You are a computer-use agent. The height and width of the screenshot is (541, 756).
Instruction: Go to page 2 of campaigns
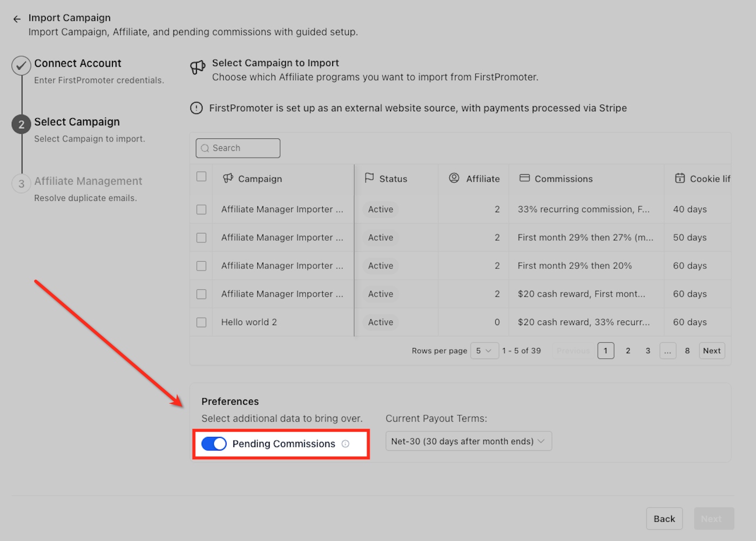(628, 351)
